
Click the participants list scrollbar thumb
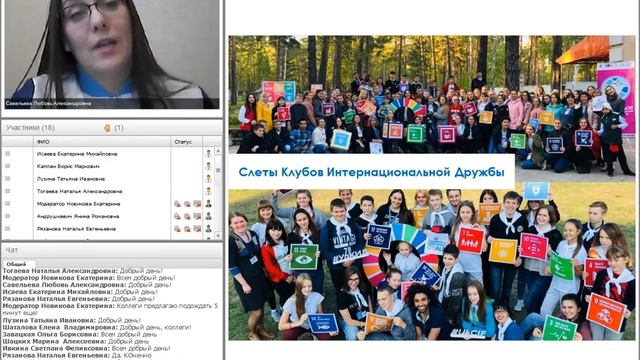click(x=218, y=170)
